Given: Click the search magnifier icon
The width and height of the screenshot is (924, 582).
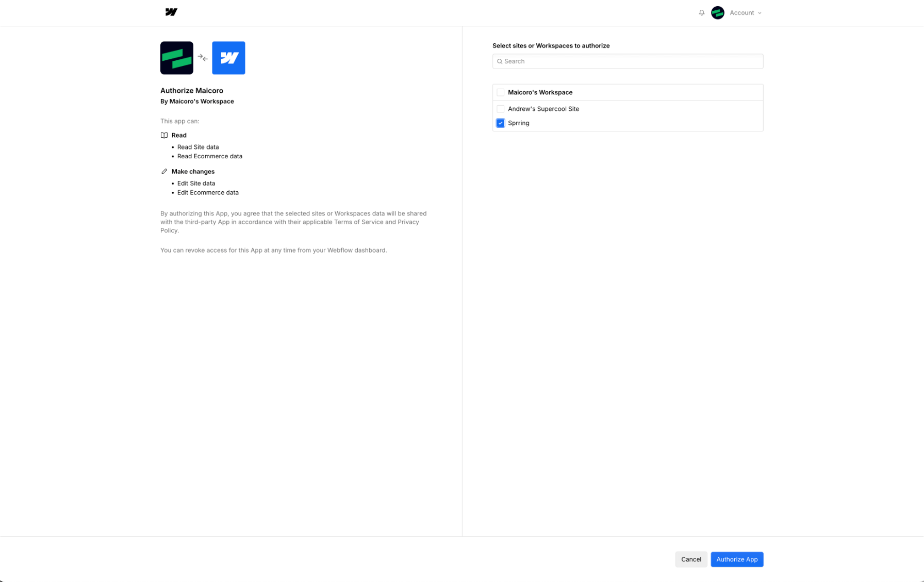Looking at the screenshot, I should 499,61.
